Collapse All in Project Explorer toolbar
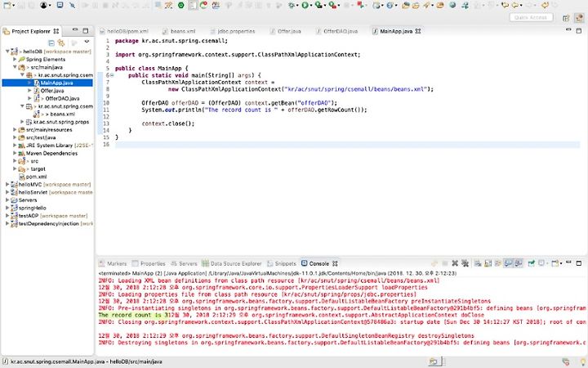The width and height of the screenshot is (588, 368). pos(51,43)
